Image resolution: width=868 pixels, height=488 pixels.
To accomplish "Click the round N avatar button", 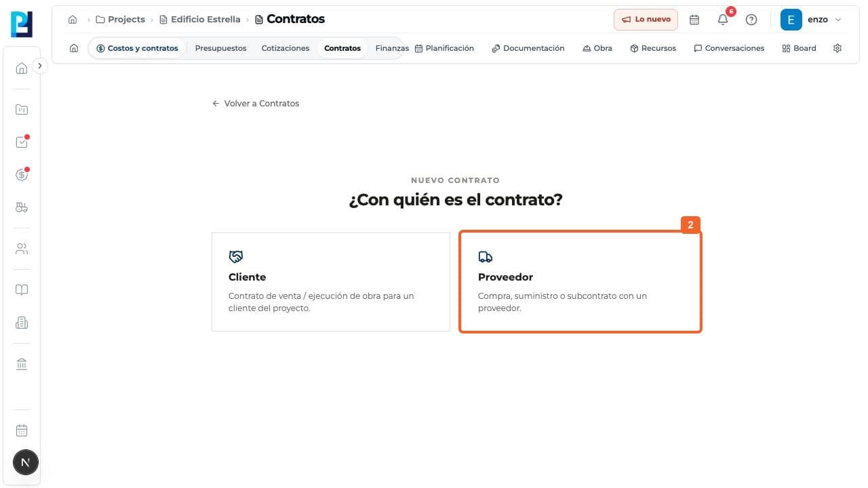I will [26, 462].
